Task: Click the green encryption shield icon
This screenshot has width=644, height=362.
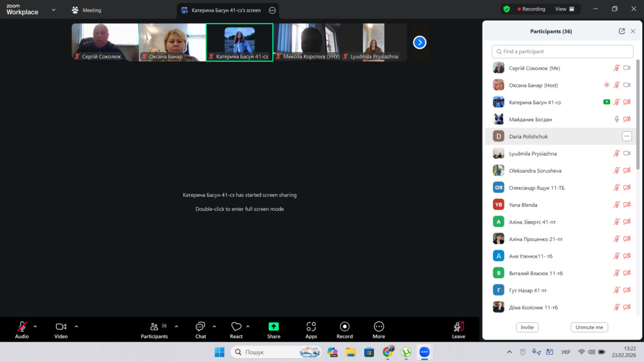Action: tap(507, 9)
